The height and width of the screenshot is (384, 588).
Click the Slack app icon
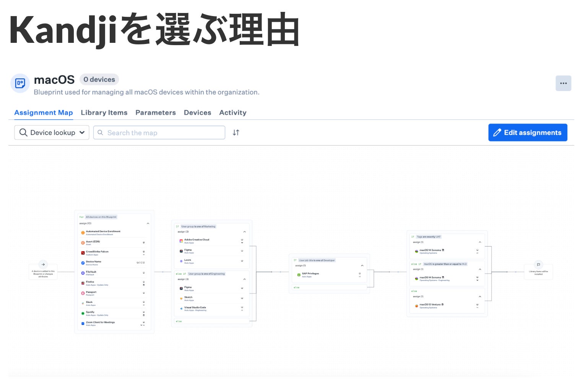83,303
